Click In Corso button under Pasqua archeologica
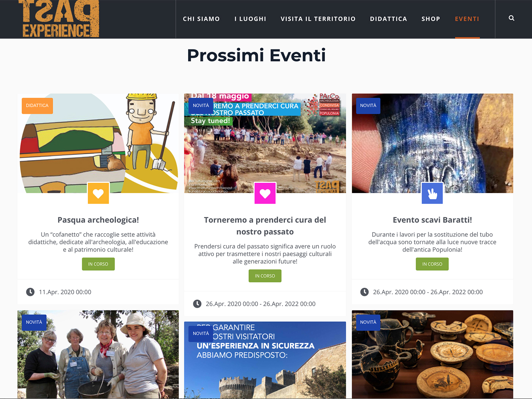This screenshot has width=532, height=399. 98,264
